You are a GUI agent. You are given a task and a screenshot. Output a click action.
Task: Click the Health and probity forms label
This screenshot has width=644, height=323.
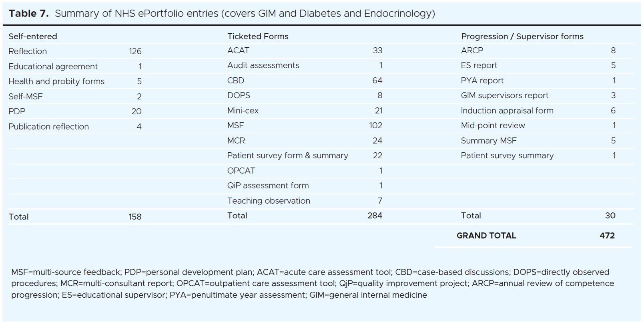click(x=56, y=81)
